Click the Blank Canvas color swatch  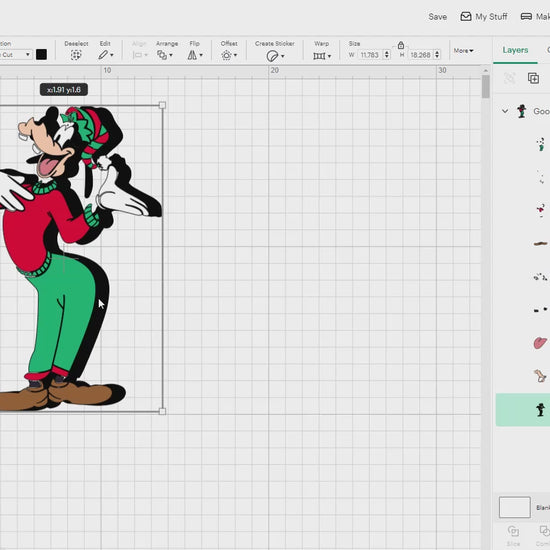pyautogui.click(x=515, y=507)
